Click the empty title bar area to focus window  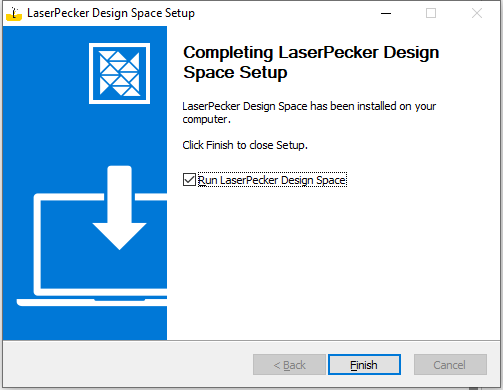283,13
